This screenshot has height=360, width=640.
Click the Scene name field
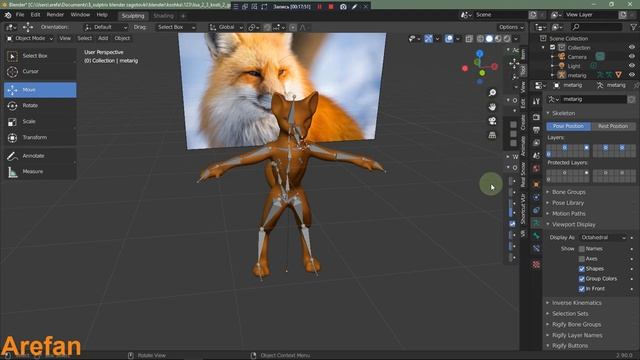[500, 15]
